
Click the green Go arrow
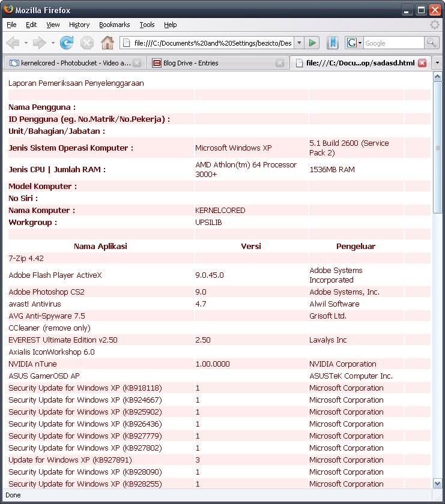312,43
